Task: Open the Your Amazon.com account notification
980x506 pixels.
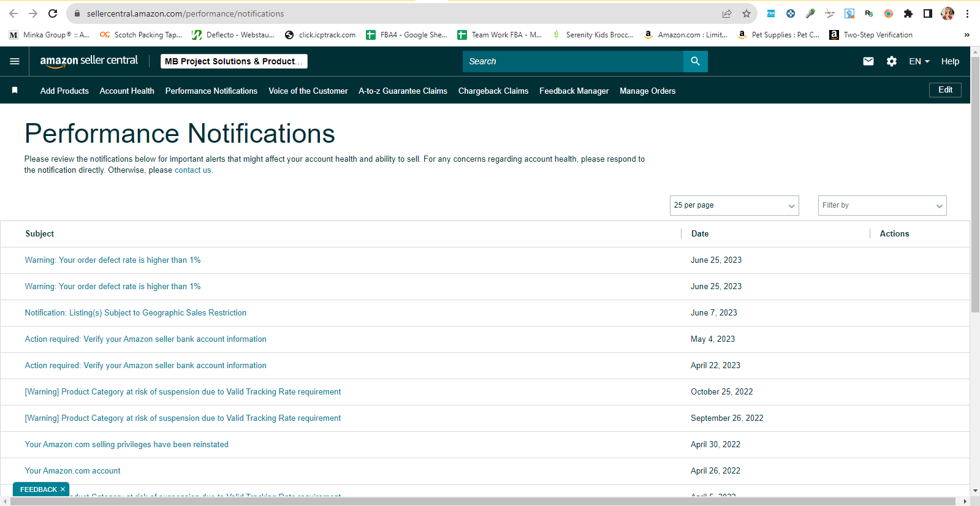Action: pos(72,471)
